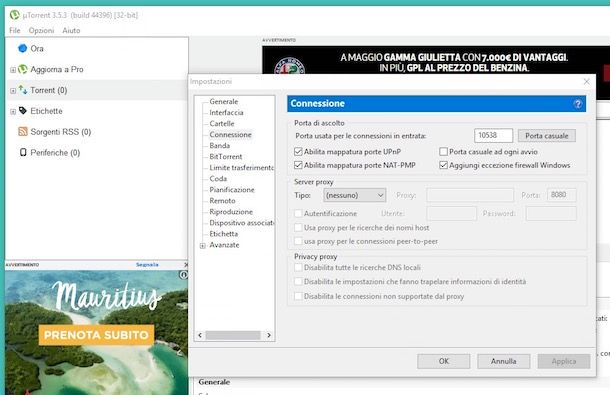Click the Annulla button
Viewport: 610px width, 395px height.
coord(503,361)
